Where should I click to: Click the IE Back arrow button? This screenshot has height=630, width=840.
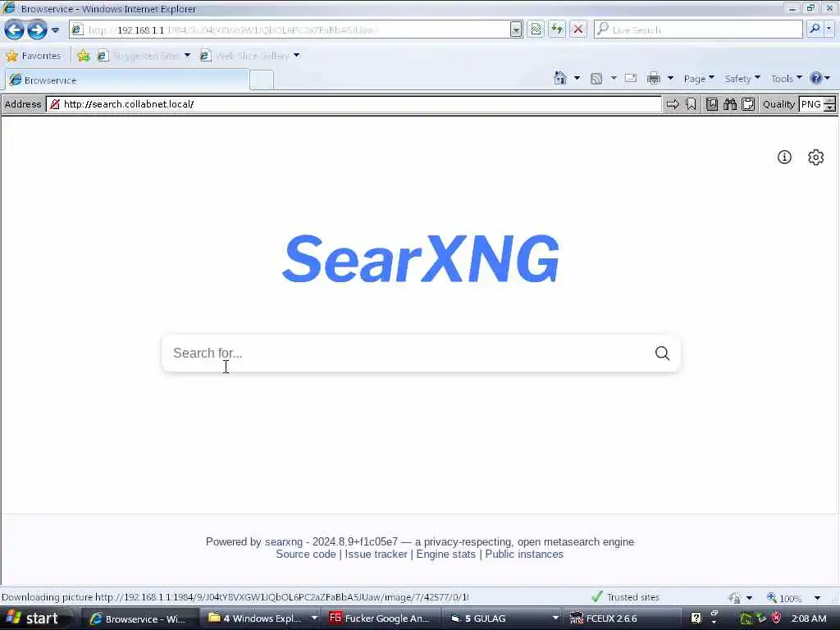tap(14, 30)
